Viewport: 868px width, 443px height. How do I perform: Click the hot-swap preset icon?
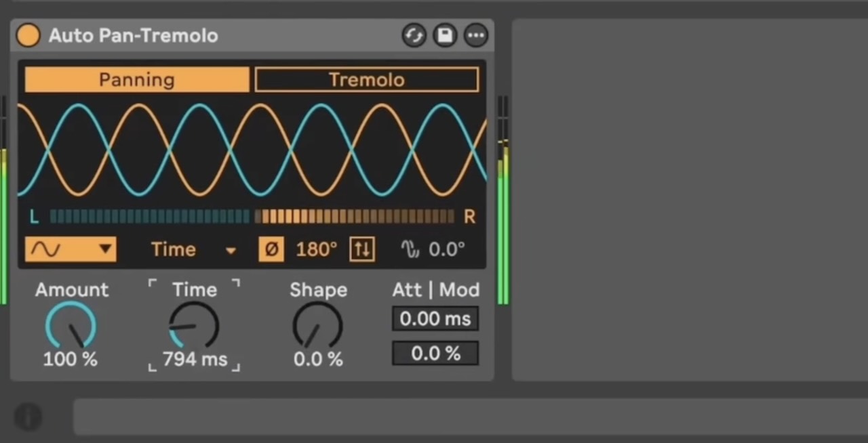[414, 35]
